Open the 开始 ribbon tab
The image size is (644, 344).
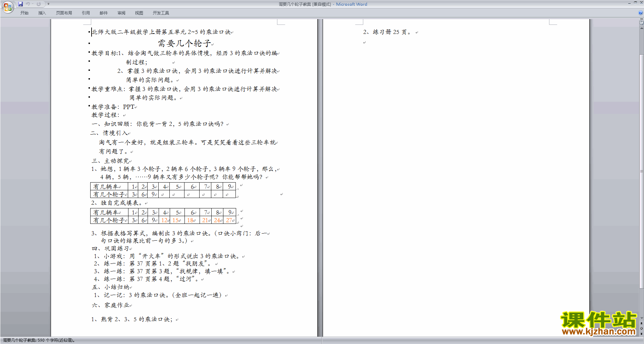[24, 13]
